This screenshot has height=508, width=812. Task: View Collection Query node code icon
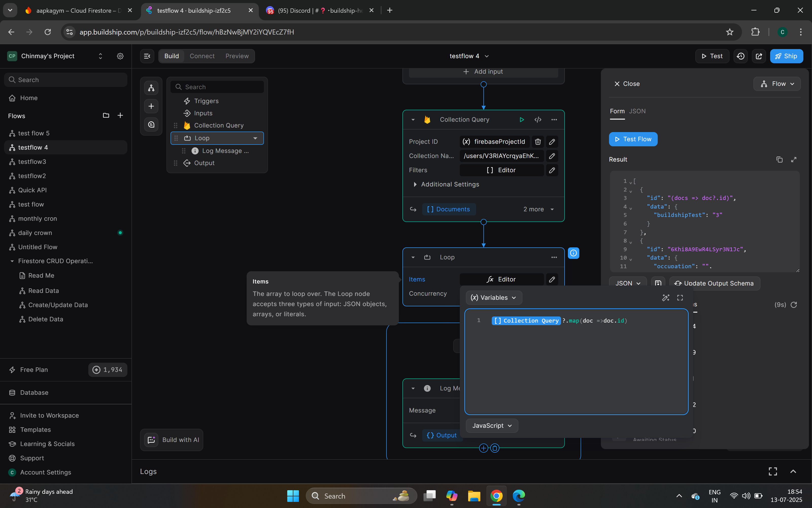(538, 120)
